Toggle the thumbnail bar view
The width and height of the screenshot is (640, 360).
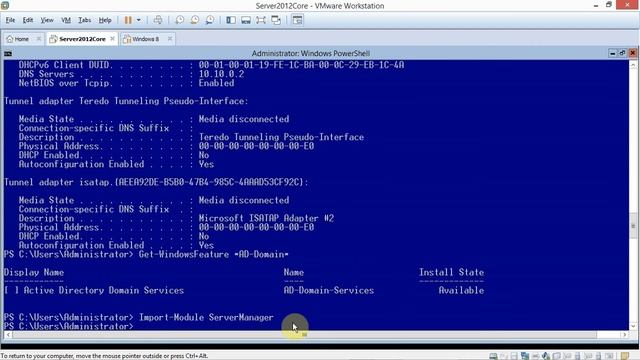[246, 20]
